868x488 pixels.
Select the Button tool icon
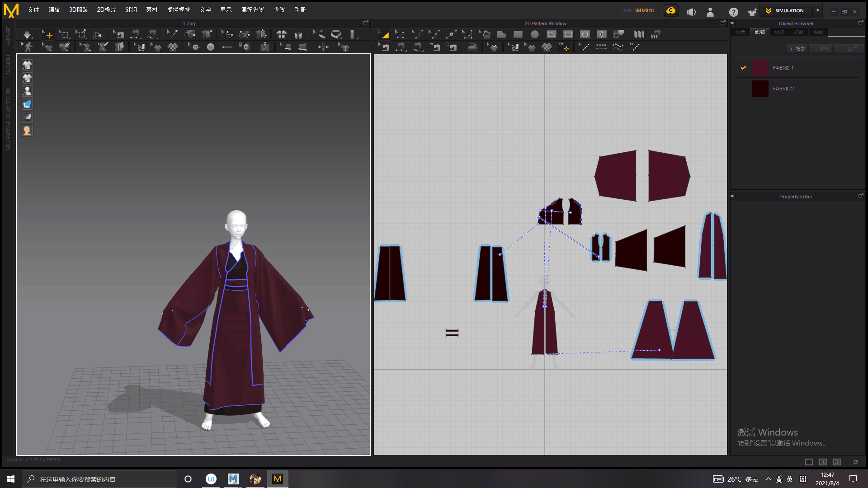(211, 47)
